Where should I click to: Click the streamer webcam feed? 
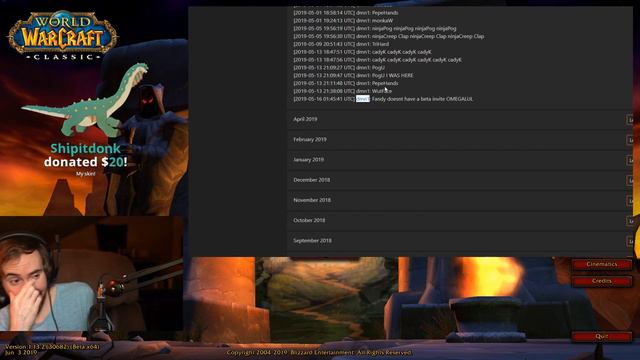(x=91, y=273)
